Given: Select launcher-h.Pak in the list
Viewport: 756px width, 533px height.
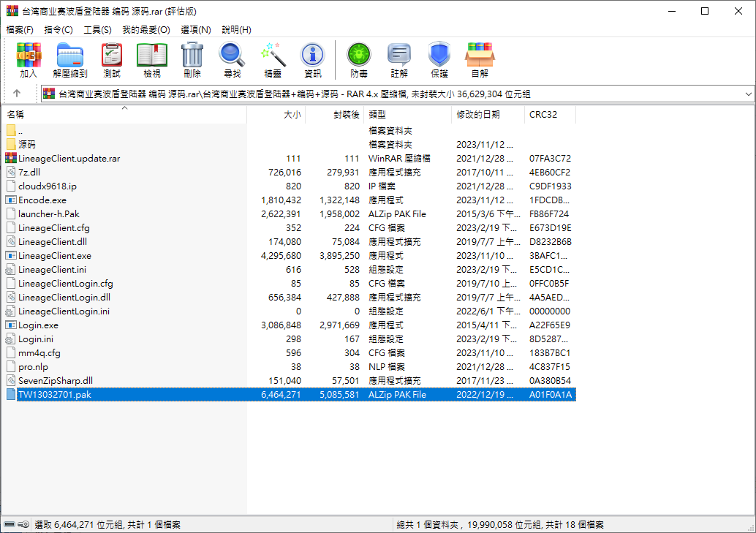Looking at the screenshot, I should click(49, 213).
